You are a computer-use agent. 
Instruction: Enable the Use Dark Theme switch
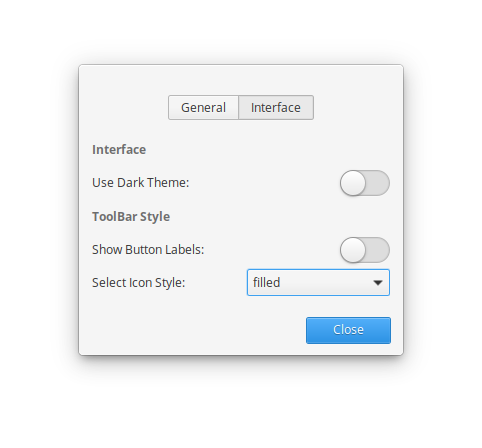[365, 183]
